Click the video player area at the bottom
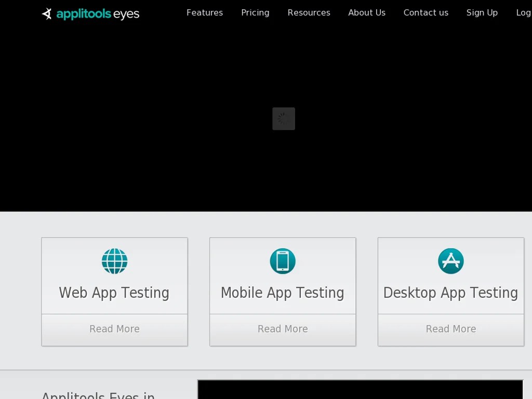Image resolution: width=532 pixels, height=399 pixels. [361, 390]
